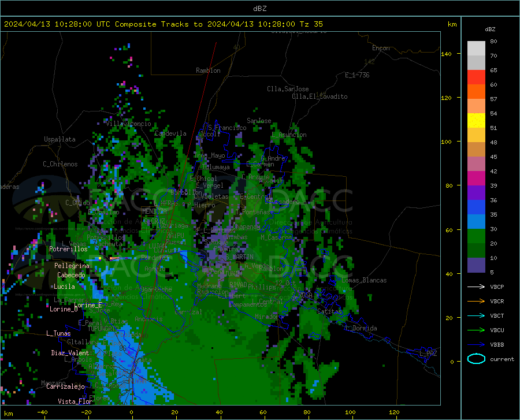Viewport: 520px width, 420px height.
Task: Click the 'SanJose' map label
Action: tap(259, 121)
